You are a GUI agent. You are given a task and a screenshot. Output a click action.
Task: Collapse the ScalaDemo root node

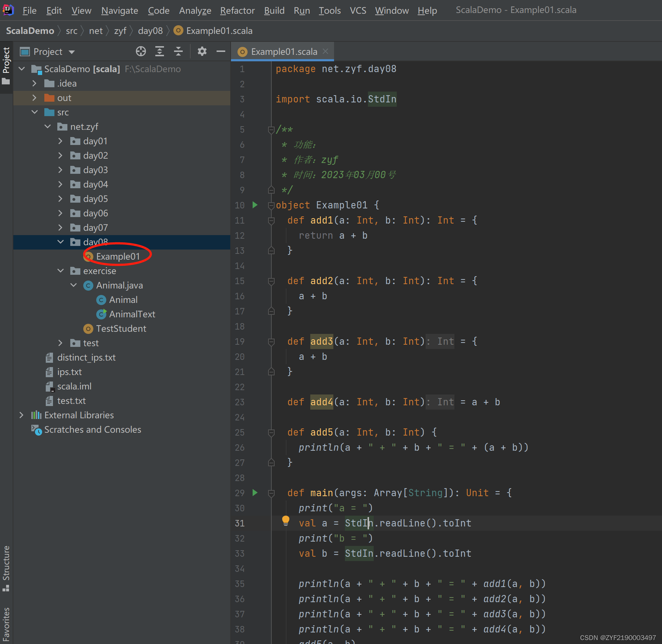[x=22, y=69]
